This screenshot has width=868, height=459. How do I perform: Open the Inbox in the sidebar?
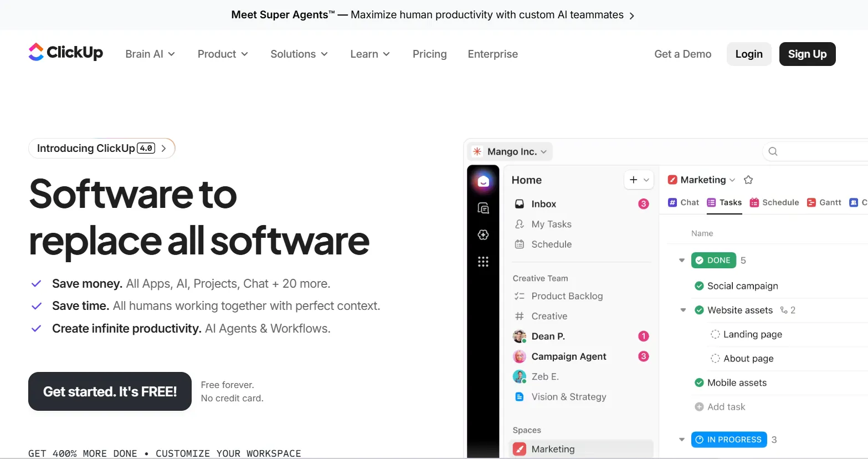point(543,203)
